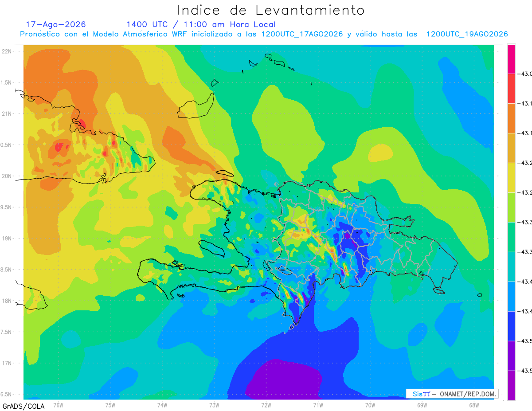Click the '20N' latitude axis label
The height and width of the screenshot is (411, 532).
7,176
